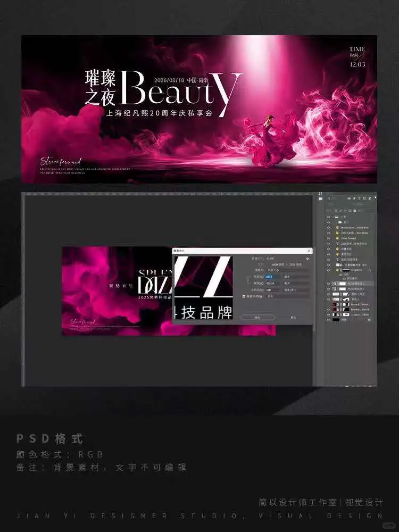
Task: Toggle the resample checkbox in Image Size dialog
Action: [x=244, y=296]
